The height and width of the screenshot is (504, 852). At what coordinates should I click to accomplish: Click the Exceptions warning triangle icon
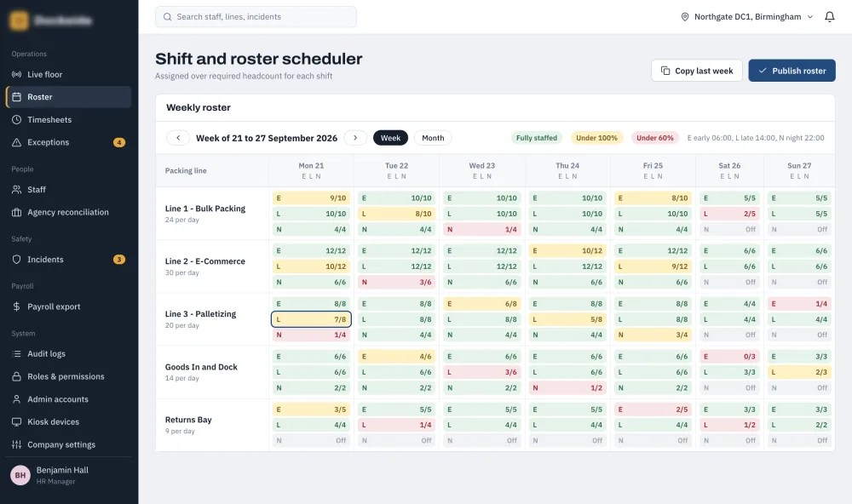point(17,142)
